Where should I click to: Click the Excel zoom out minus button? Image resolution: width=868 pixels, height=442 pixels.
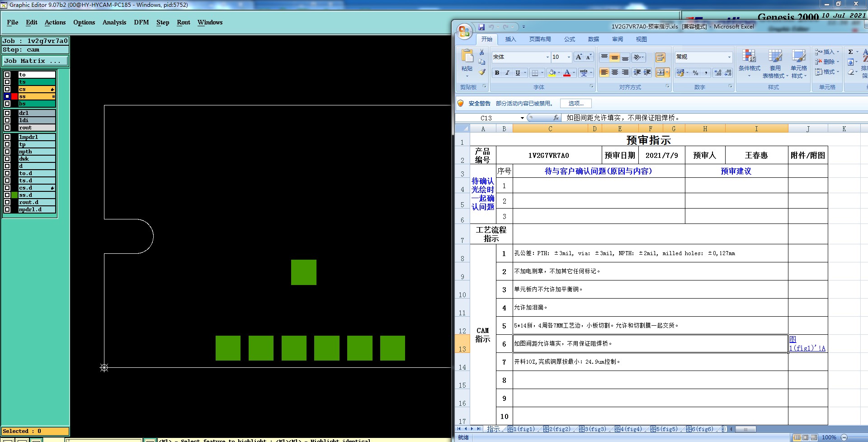(x=844, y=437)
